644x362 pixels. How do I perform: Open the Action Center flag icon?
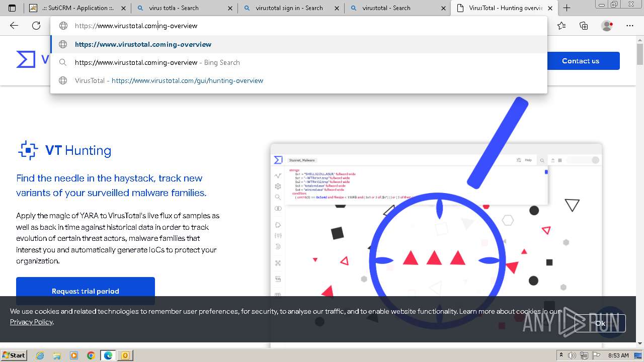[595, 355]
